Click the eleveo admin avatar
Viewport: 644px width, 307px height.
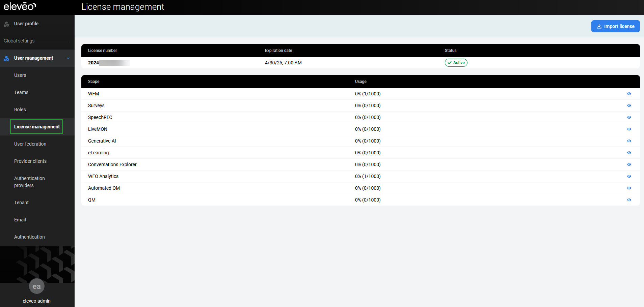point(36,286)
